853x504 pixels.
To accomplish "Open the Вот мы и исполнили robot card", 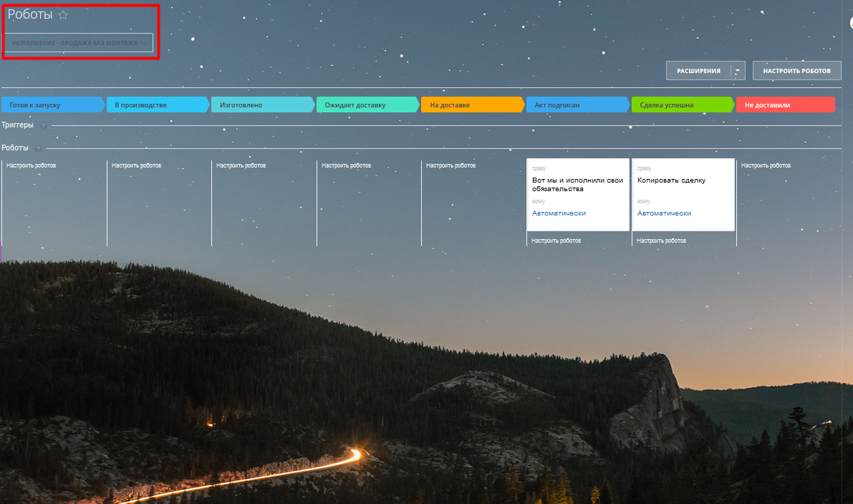I will point(577,185).
